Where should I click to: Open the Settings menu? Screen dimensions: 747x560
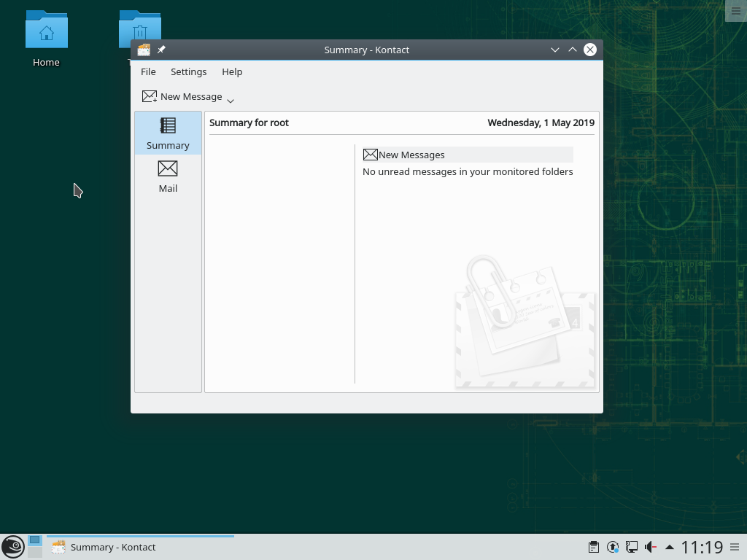point(188,71)
